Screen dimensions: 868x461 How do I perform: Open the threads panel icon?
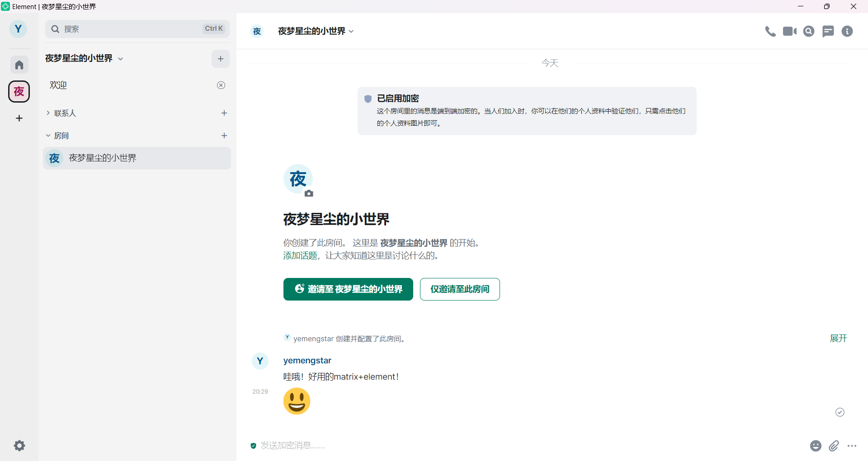point(828,31)
